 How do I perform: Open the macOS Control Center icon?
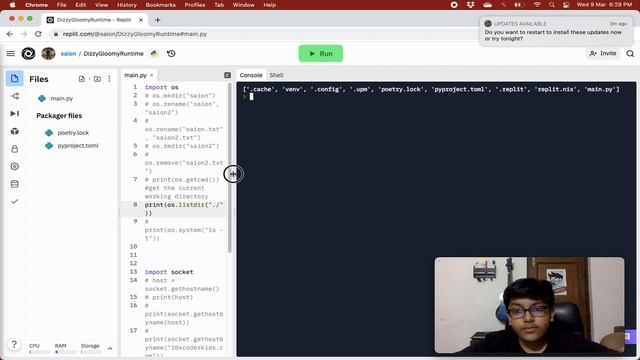566,5
